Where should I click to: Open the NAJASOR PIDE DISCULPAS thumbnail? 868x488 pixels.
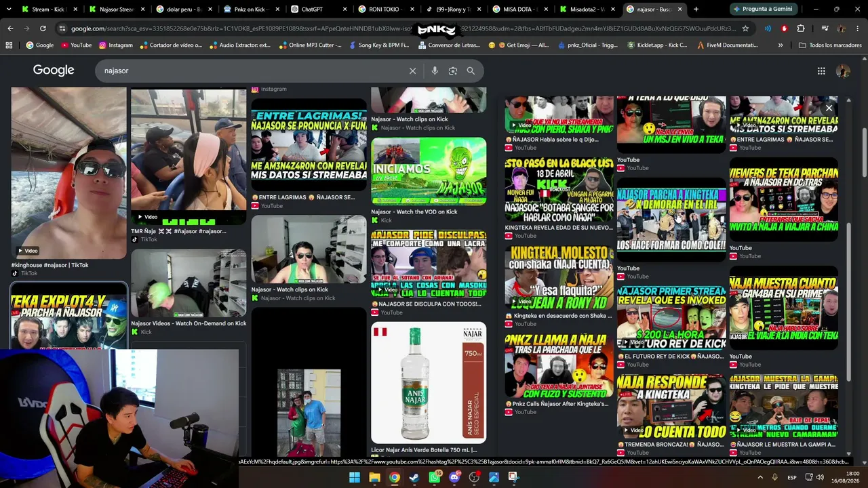point(429,263)
